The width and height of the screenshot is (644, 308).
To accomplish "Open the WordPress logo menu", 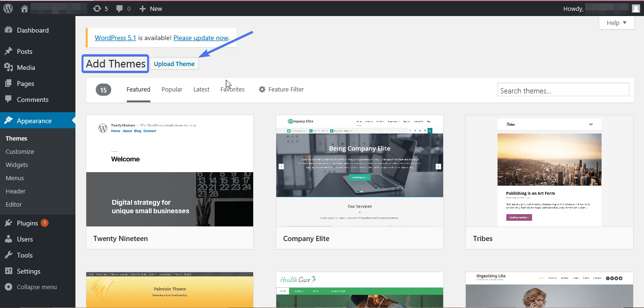I will pyautogui.click(x=8, y=8).
